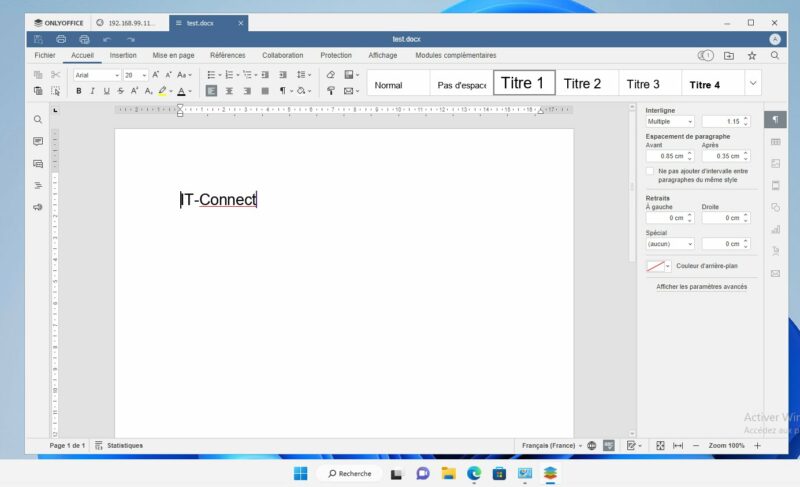Click the Undo arrow icon
The width and height of the screenshot is (800, 487).
(107, 39)
